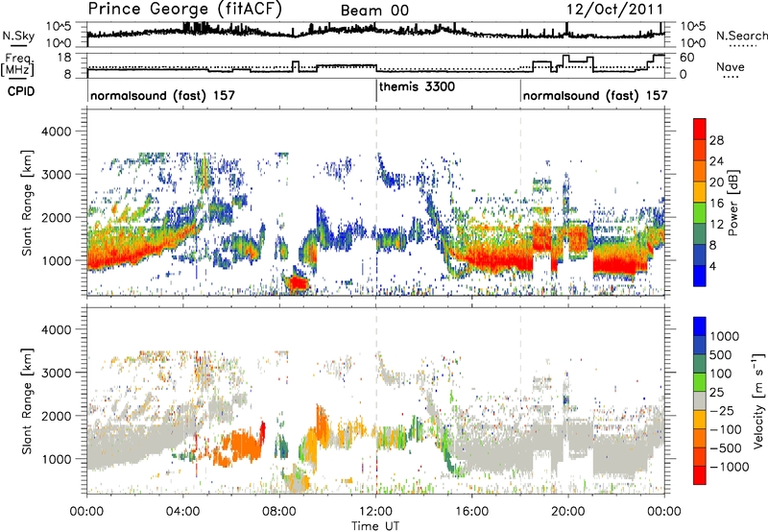The height and width of the screenshot is (532, 768).
Task: Click the '60' Nave axis tick
Action: pyautogui.click(x=686, y=58)
